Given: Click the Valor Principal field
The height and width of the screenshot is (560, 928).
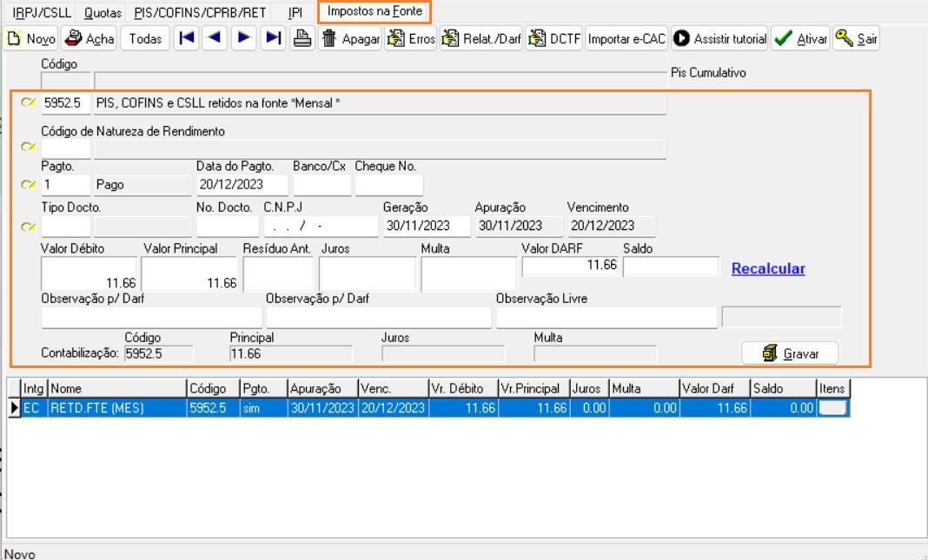Looking at the screenshot, I should click(189, 274).
